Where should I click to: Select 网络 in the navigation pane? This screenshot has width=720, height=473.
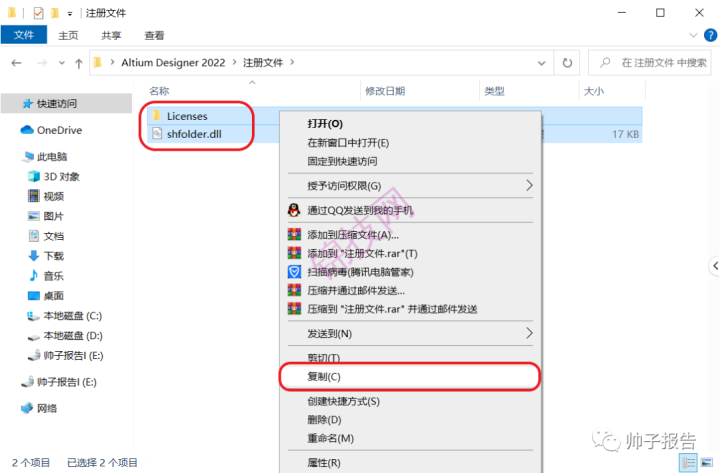[x=39, y=408]
